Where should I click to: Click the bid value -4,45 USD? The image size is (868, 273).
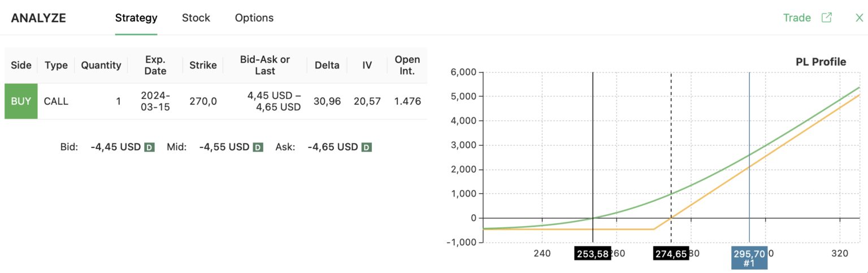pyautogui.click(x=115, y=148)
